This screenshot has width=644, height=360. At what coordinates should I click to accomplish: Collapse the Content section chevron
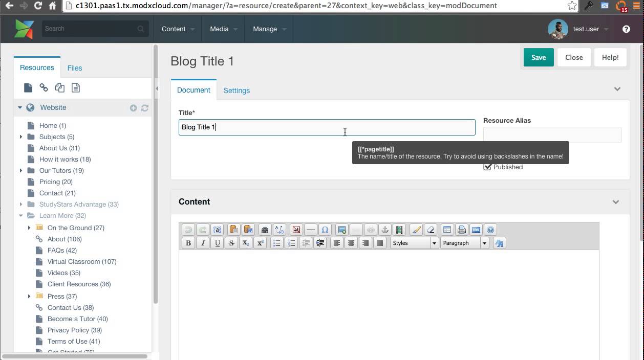616,202
